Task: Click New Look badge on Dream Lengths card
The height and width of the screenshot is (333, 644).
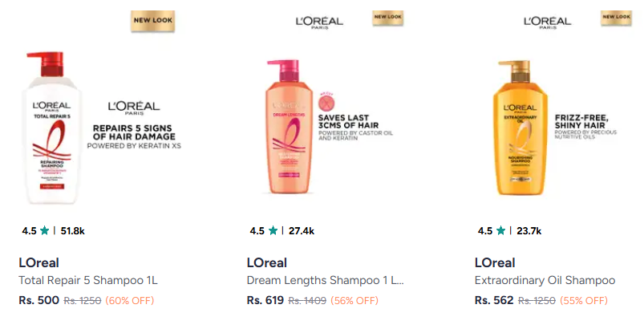Action: pyautogui.click(x=388, y=18)
